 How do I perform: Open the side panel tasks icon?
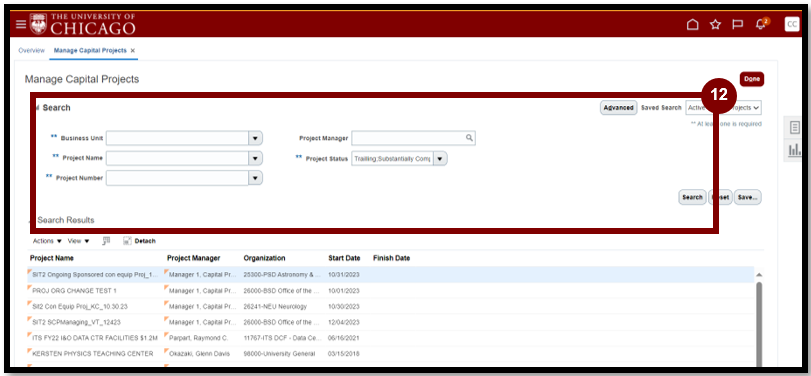pos(795,127)
